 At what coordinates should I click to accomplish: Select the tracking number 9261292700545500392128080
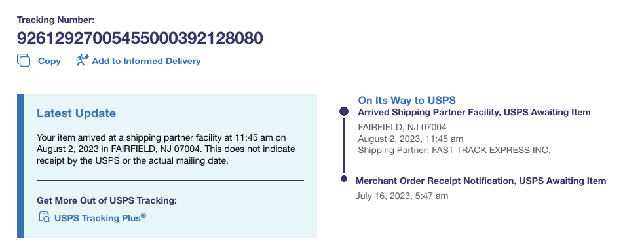[x=140, y=38]
